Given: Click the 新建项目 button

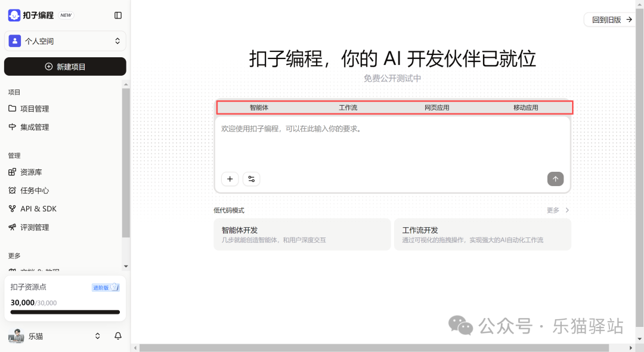Looking at the screenshot, I should (x=64, y=66).
